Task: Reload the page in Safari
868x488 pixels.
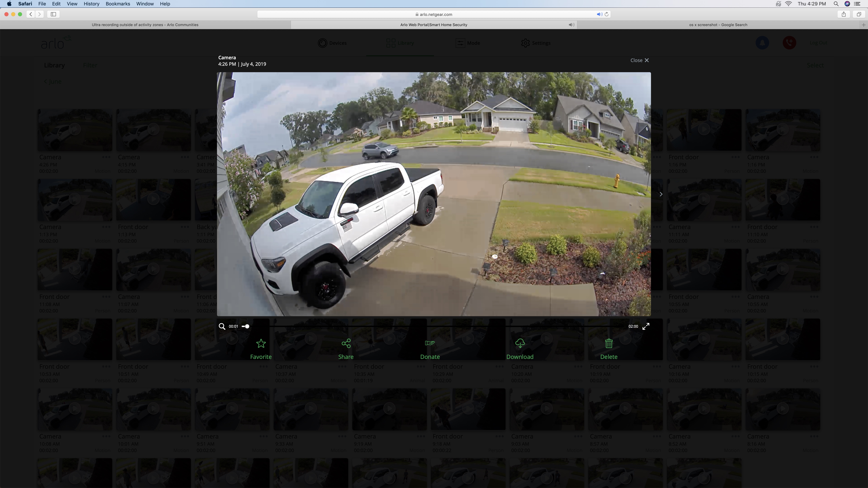Action: pos(607,14)
